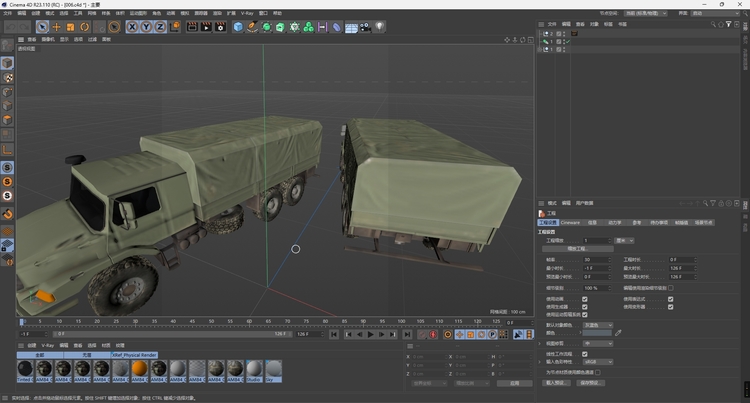The height and width of the screenshot is (403, 750).
Task: Click left preset button at panel bottom
Action: pos(556,383)
